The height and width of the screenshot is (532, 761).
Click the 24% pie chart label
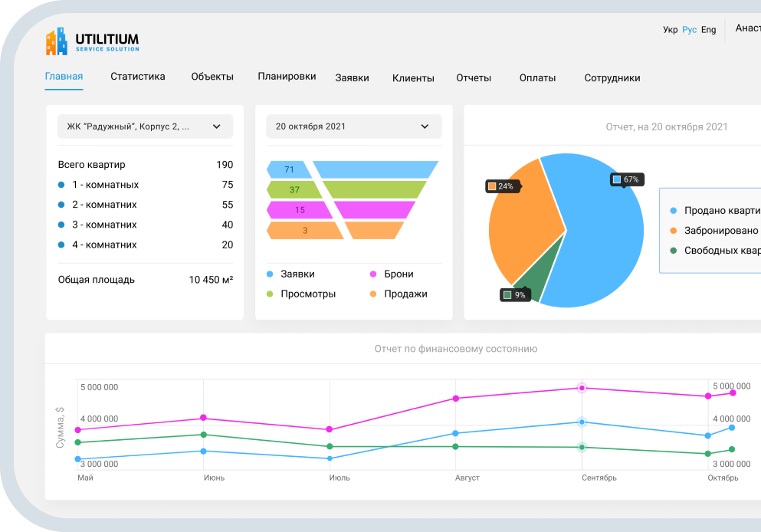pos(502,186)
